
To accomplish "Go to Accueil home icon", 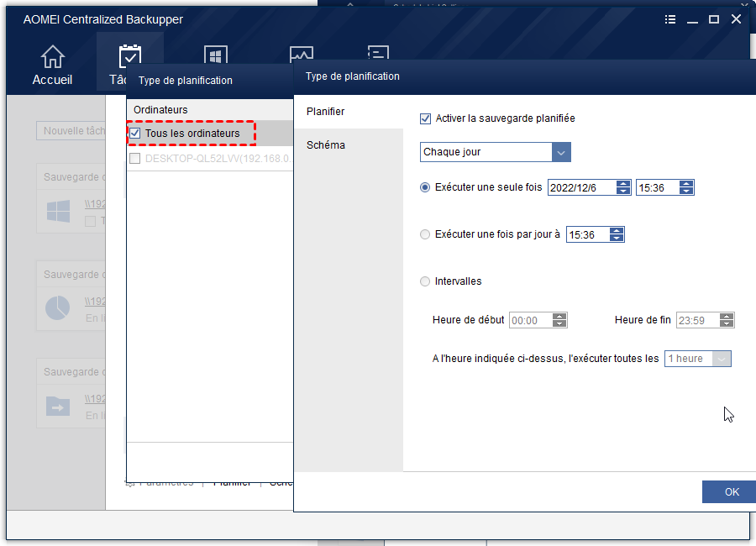I will click(52, 57).
